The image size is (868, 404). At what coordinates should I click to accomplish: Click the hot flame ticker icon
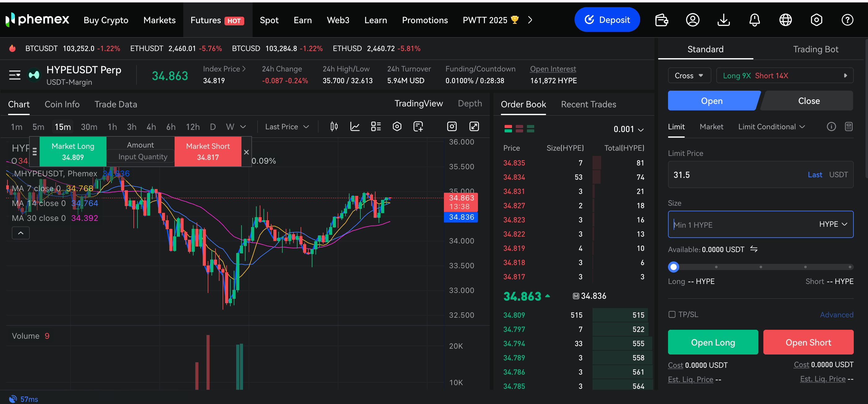tap(12, 49)
